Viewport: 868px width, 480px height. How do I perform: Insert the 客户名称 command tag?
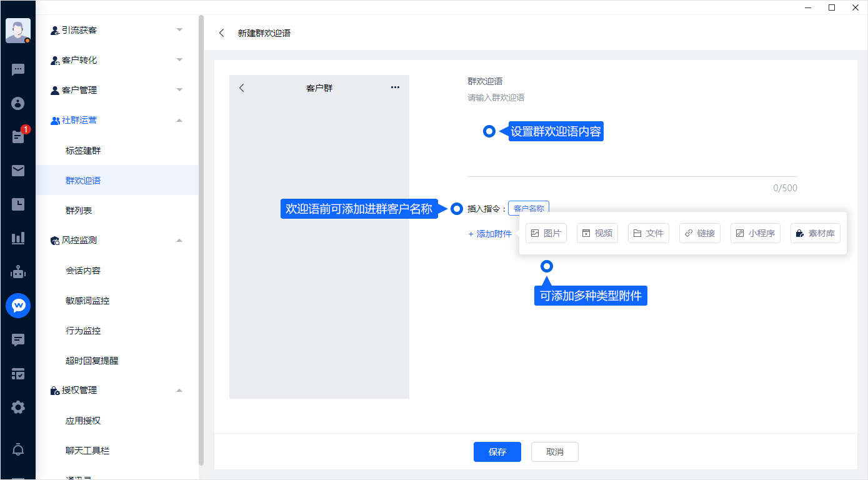pos(528,209)
